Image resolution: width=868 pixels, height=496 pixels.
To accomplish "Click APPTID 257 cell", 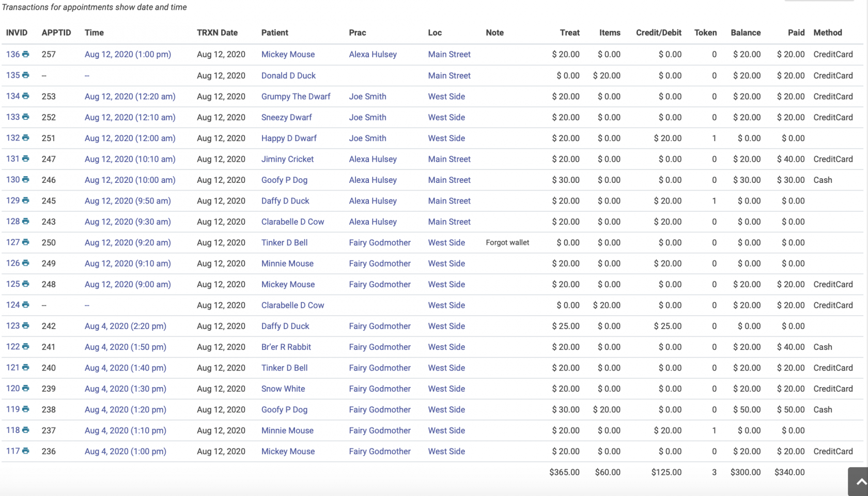I will [49, 54].
